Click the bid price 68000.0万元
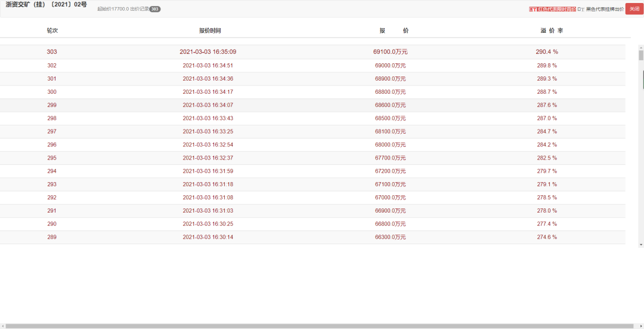This screenshot has height=329, width=644. 390,144
